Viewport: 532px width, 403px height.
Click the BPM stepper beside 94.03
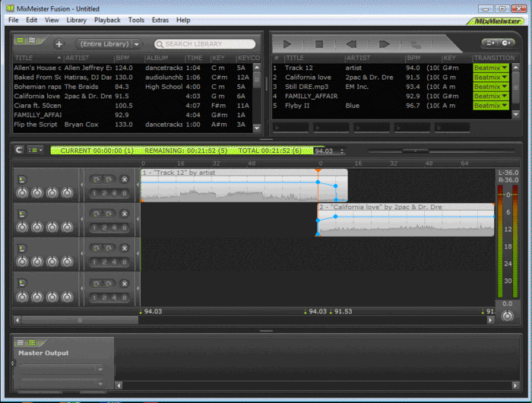coord(342,151)
